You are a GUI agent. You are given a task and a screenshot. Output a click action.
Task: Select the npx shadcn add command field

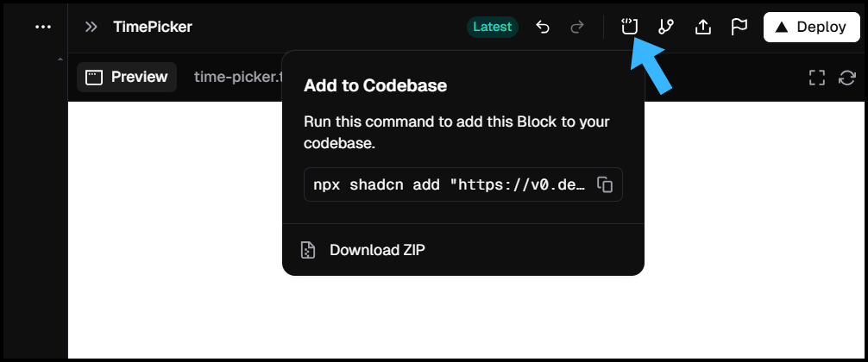coord(450,184)
